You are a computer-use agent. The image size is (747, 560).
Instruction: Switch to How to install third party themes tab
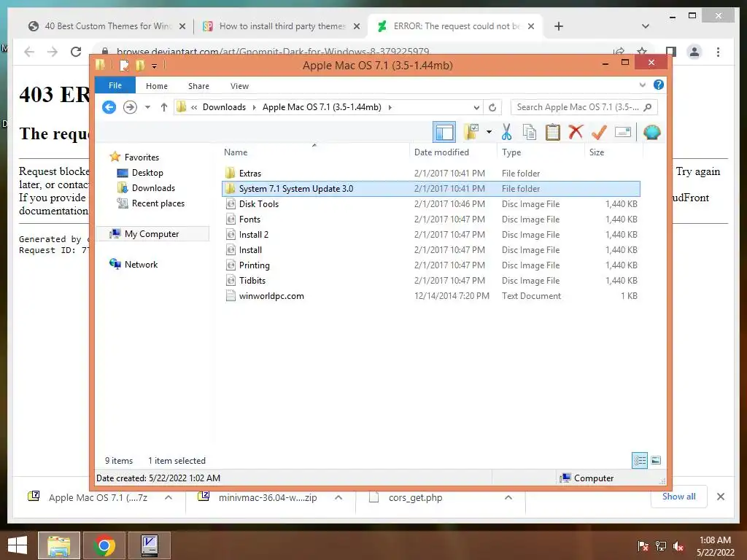tap(282, 26)
